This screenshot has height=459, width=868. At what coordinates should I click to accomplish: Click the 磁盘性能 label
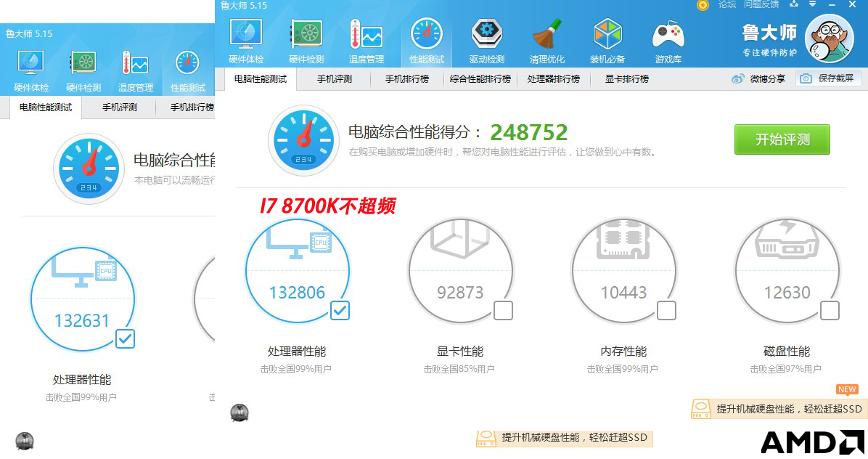pyautogui.click(x=787, y=352)
